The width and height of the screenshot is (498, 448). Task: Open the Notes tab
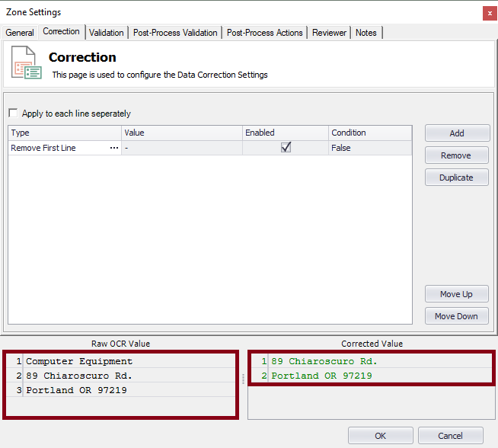pyautogui.click(x=366, y=33)
